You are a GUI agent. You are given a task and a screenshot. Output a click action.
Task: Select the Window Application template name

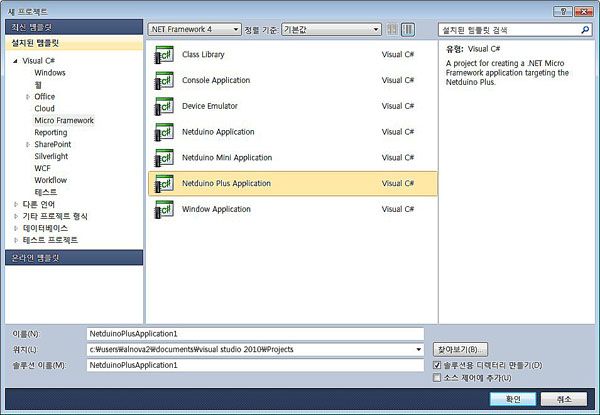point(216,209)
